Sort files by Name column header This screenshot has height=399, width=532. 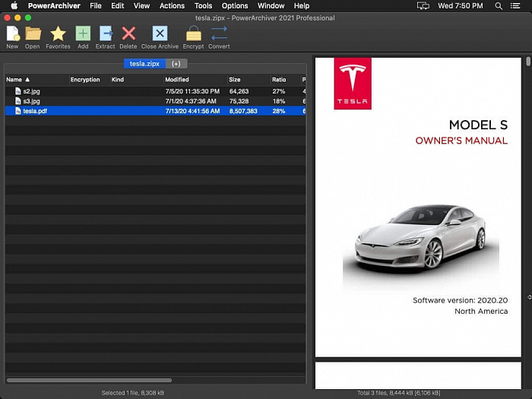point(14,80)
